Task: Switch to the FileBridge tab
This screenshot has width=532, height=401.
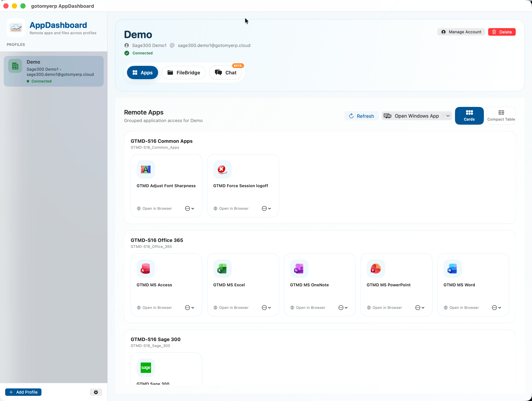Action: 183,73
